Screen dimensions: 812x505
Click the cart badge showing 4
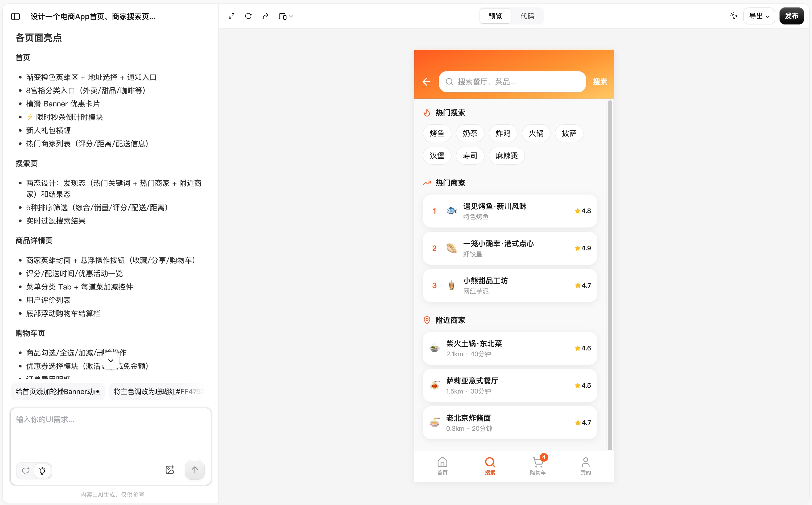(544, 457)
